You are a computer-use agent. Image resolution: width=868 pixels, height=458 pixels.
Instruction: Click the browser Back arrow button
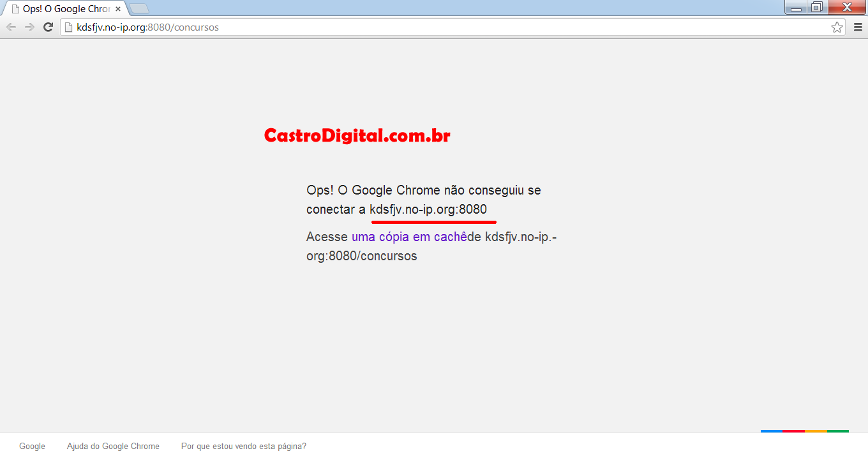tap(11, 27)
